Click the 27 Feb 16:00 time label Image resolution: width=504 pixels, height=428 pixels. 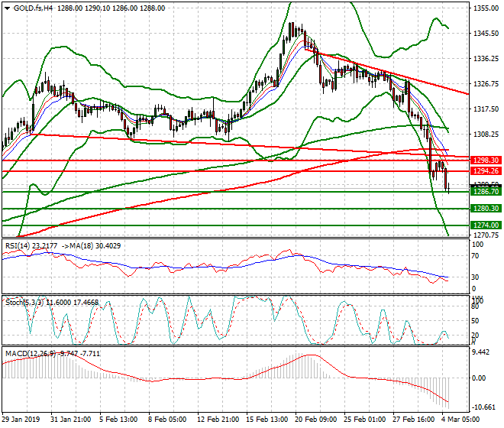(x=414, y=420)
